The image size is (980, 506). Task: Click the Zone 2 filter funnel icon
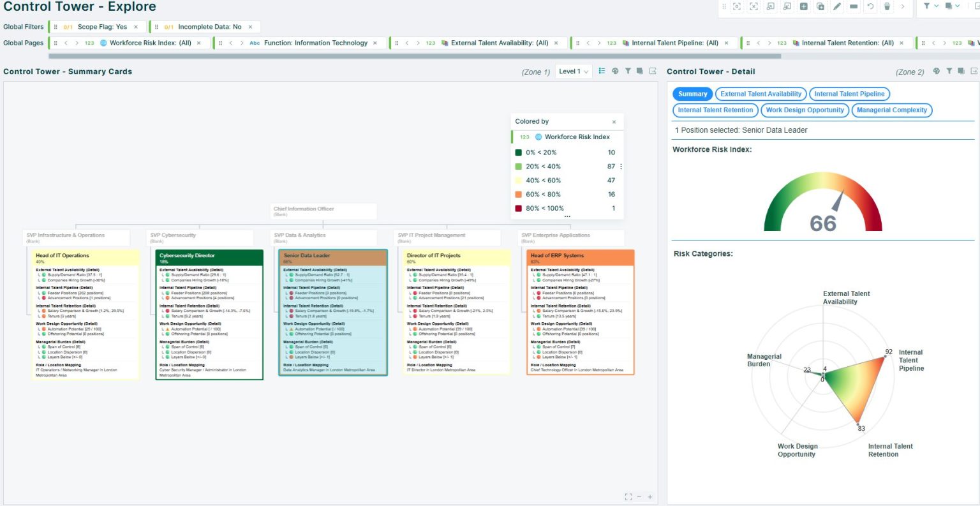949,71
